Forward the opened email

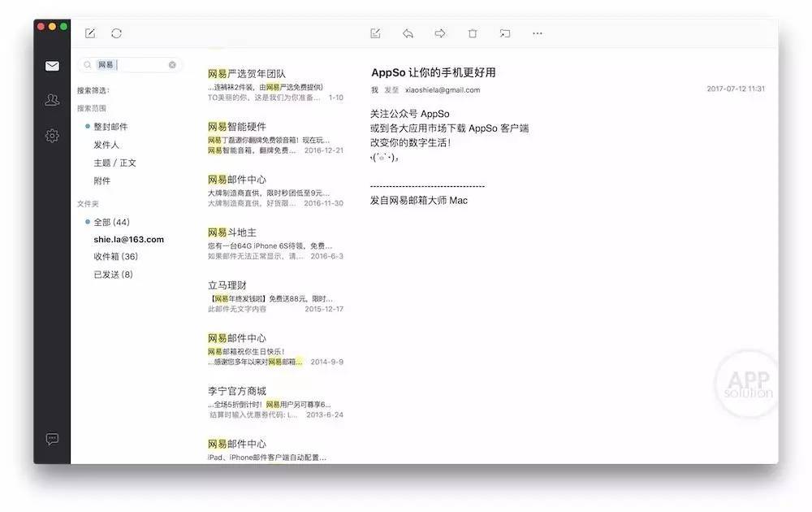(439, 33)
